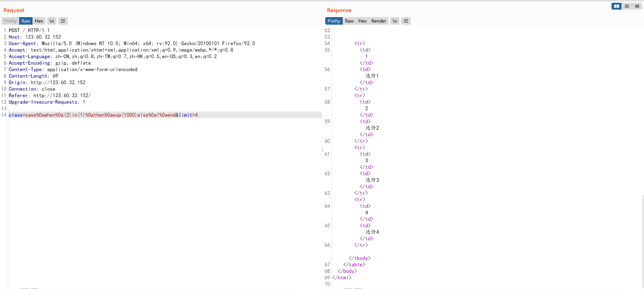
Task: Select the Request Raw tab
Action: 26,21
